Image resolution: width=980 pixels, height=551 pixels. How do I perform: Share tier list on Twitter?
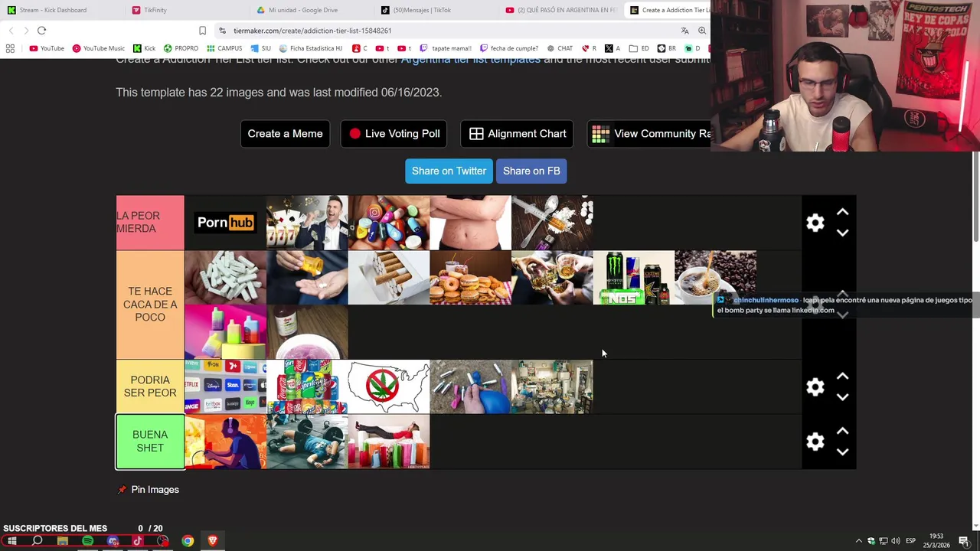click(x=449, y=171)
